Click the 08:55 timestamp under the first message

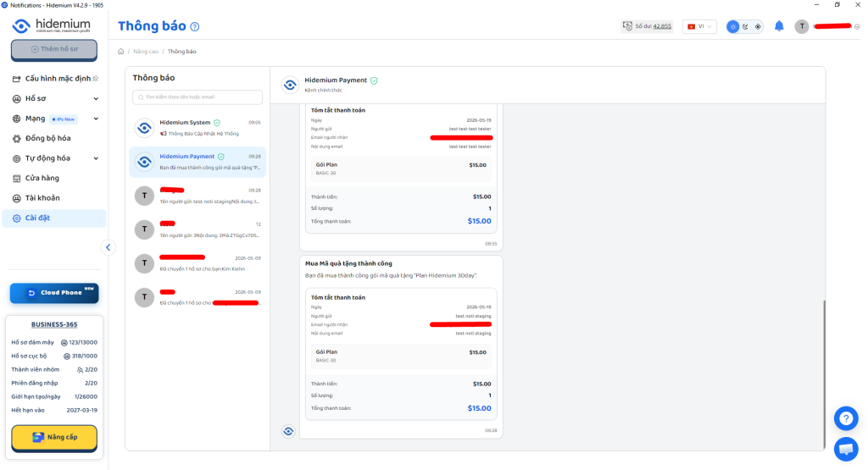tap(491, 244)
